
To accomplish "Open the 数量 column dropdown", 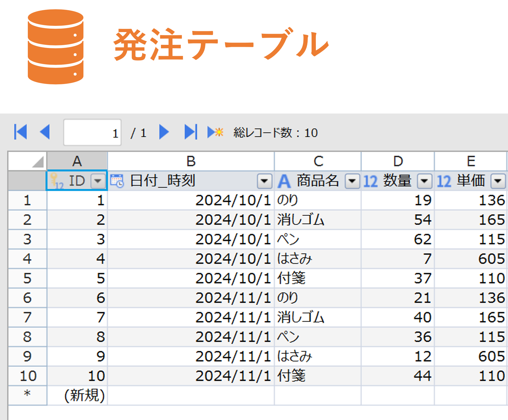I will (x=425, y=181).
